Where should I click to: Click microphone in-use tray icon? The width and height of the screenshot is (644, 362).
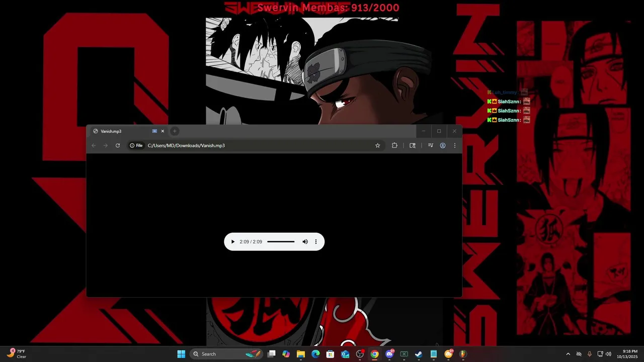pyautogui.click(x=590, y=354)
